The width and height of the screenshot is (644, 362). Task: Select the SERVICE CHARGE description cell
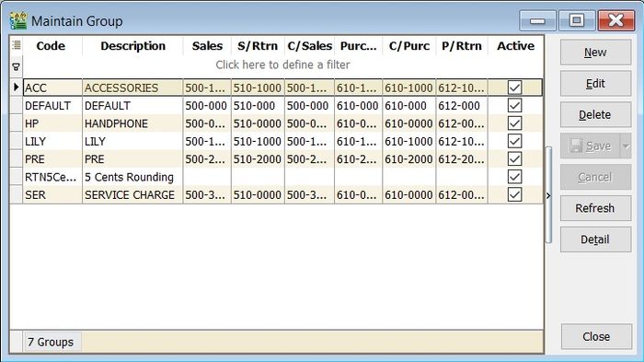pyautogui.click(x=132, y=194)
